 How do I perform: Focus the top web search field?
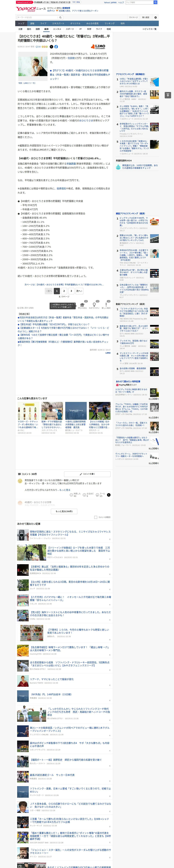pos(139,2)
